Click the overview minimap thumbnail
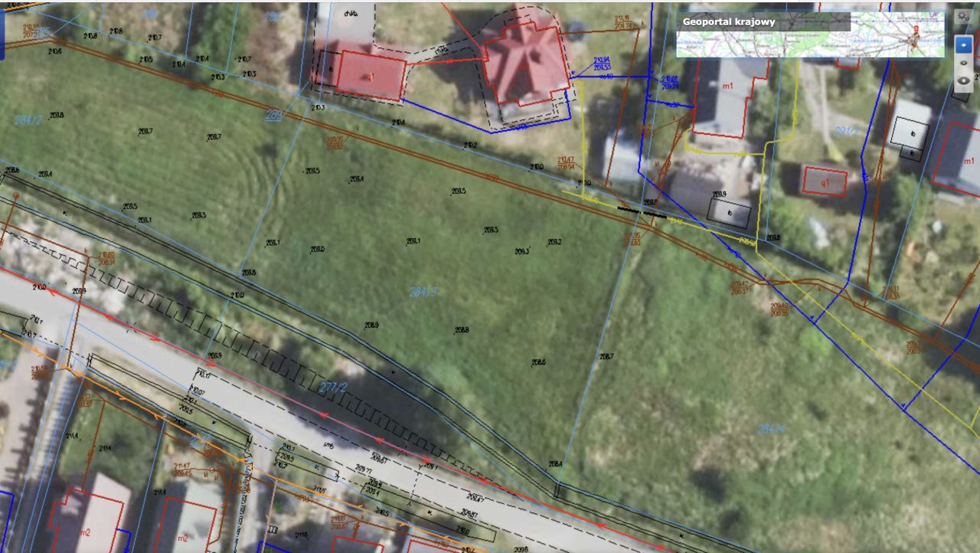This screenshot has width=980, height=553. [810, 34]
